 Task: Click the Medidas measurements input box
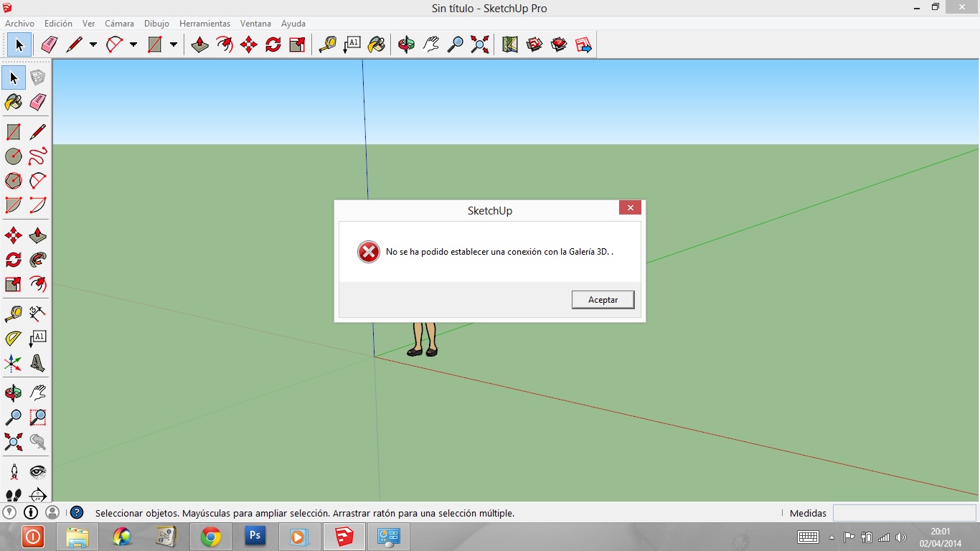coord(904,513)
